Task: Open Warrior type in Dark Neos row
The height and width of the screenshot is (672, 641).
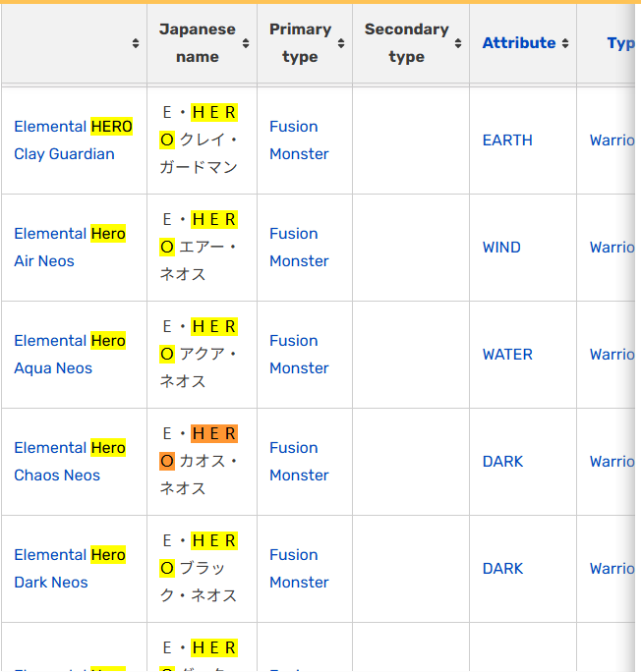Action: click(x=612, y=569)
